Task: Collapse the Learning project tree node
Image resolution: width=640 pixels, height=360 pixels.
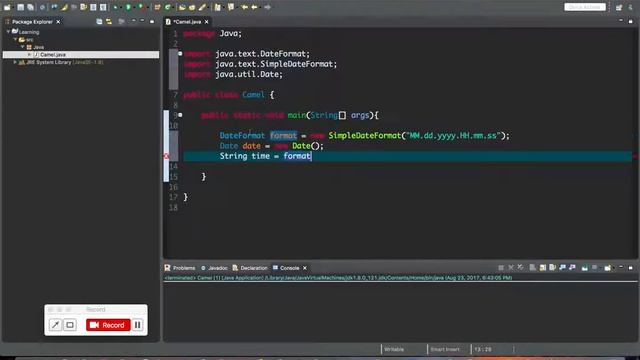Action: (8, 31)
